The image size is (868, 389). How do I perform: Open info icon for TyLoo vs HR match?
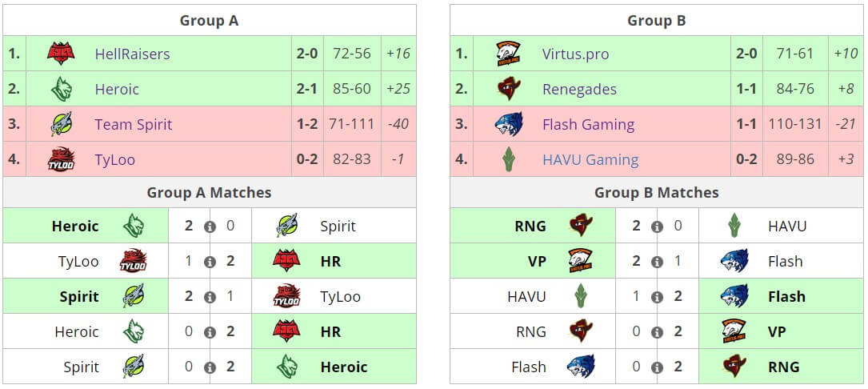pos(210,262)
